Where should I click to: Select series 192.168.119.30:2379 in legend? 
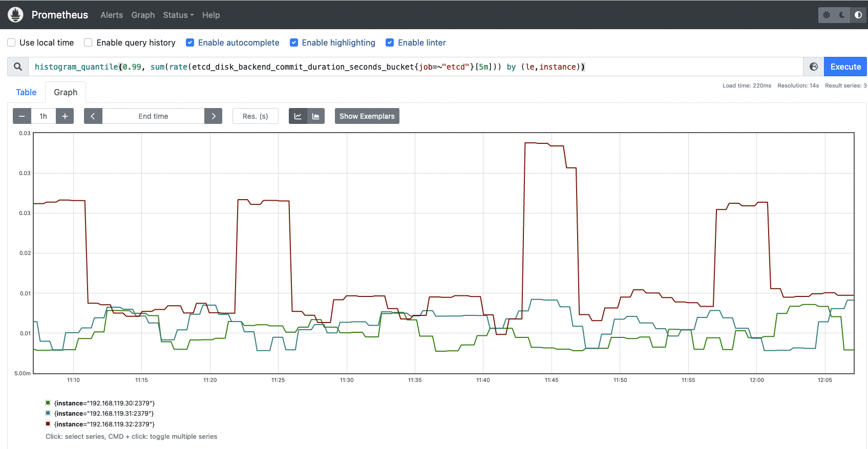[x=104, y=403]
